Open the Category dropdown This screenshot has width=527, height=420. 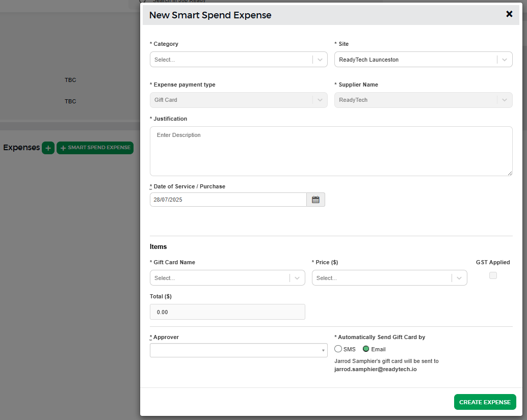pos(239,60)
